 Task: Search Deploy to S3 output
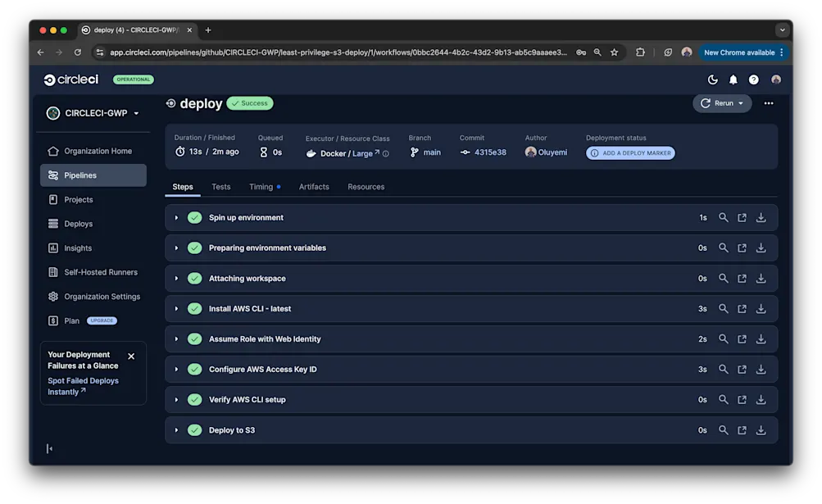click(x=723, y=430)
